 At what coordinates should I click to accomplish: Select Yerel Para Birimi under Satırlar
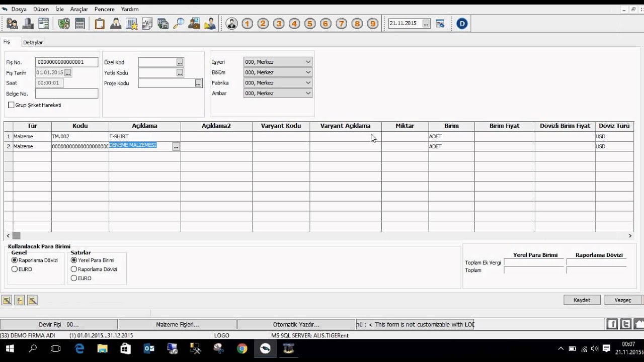[74, 260]
